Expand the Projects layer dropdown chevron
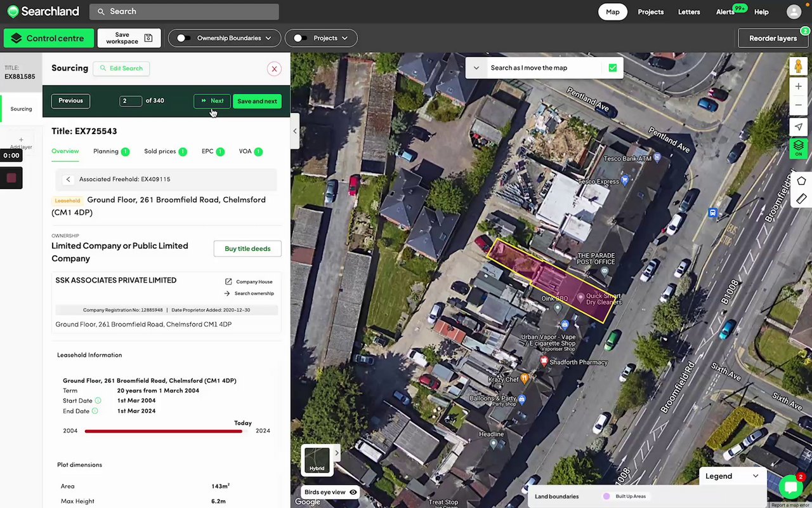 pos(344,38)
